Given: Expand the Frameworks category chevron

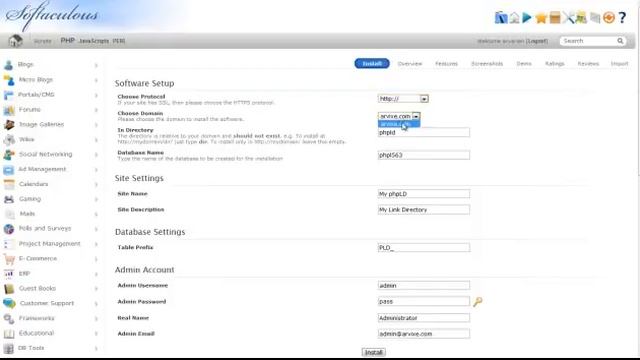Looking at the screenshot, I should pos(96,318).
